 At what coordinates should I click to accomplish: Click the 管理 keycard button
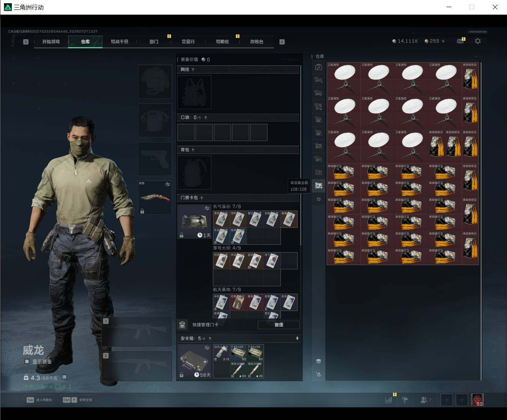coord(279,325)
